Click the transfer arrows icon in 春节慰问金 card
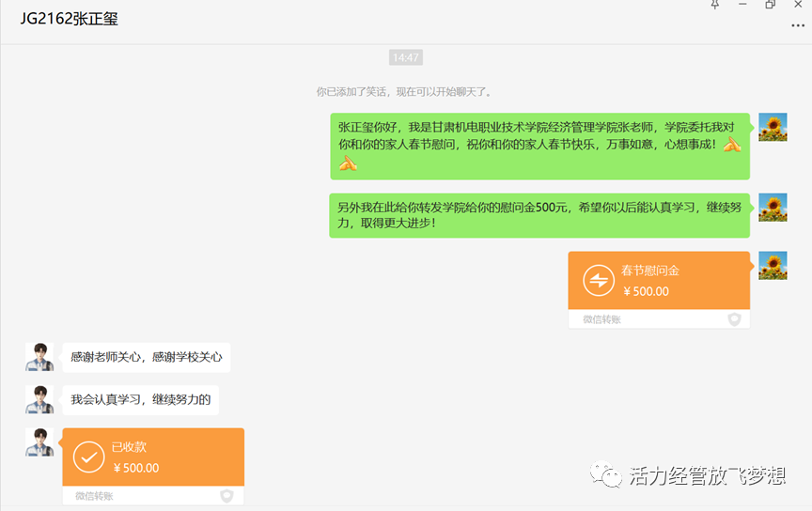This screenshot has width=812, height=511. click(x=599, y=281)
